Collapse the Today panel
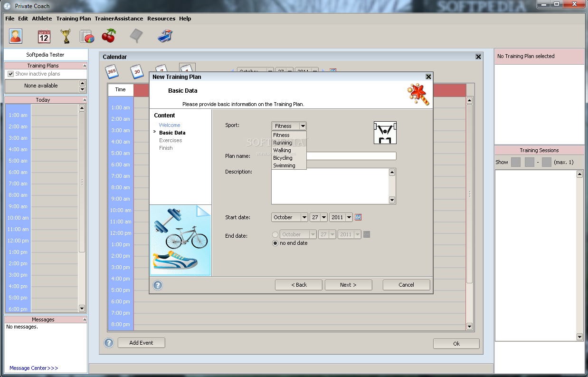Screen dimensions: 588x377 [85, 100]
